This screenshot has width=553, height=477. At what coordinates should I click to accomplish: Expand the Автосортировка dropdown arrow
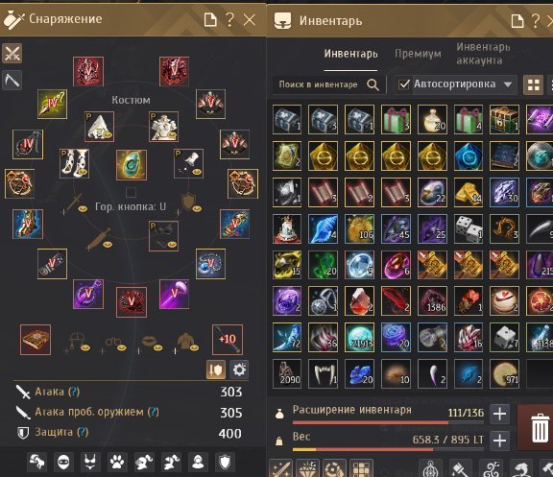click(x=508, y=85)
